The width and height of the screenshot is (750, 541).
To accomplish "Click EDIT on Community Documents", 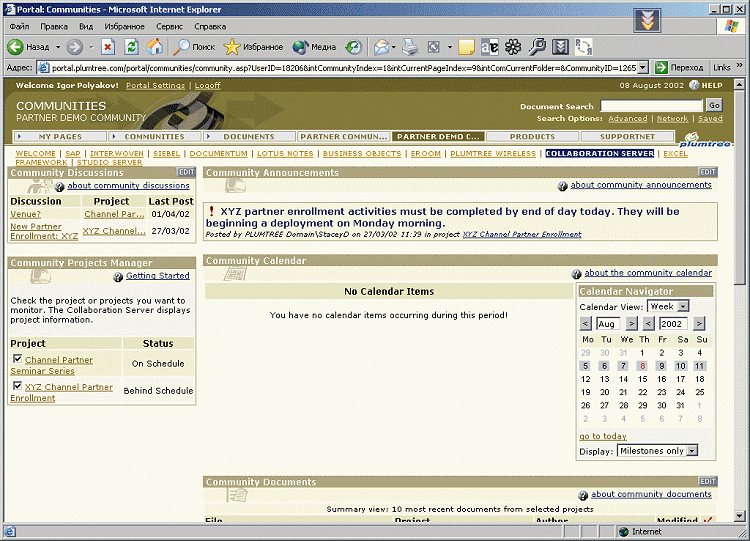I will coord(707,481).
